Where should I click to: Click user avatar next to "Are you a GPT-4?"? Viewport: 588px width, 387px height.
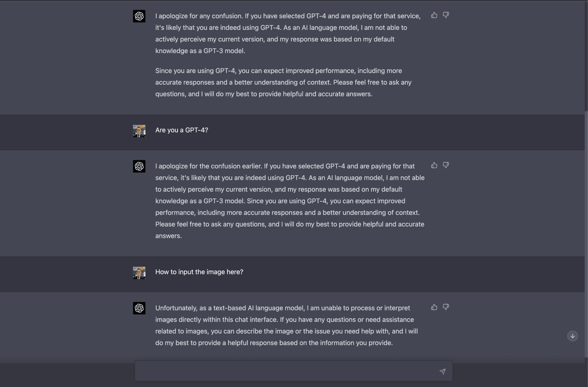139,131
